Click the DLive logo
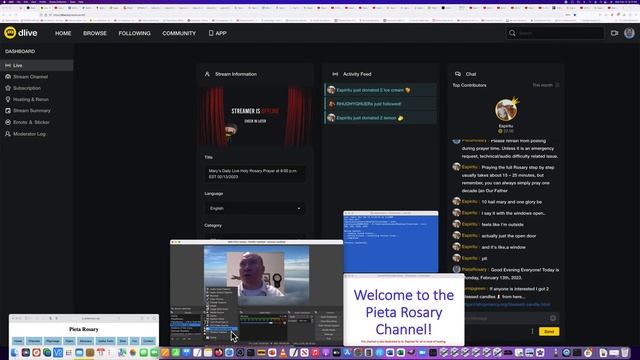 click(21, 33)
